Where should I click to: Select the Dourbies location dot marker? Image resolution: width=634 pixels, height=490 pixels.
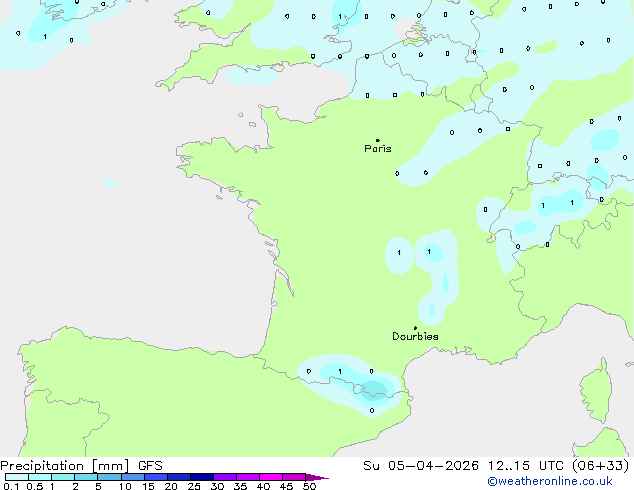point(415,328)
